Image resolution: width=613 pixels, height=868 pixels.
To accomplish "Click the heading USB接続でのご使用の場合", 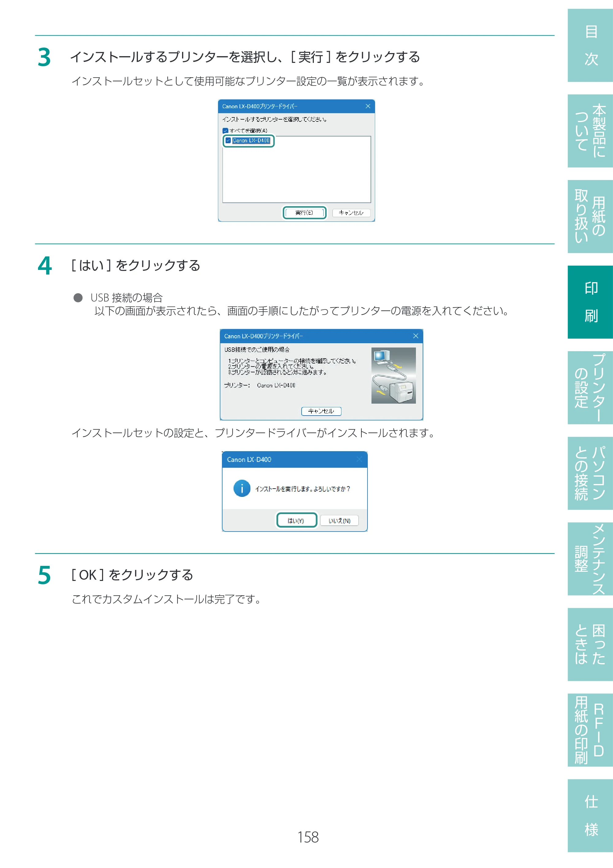I will pyautogui.click(x=257, y=350).
